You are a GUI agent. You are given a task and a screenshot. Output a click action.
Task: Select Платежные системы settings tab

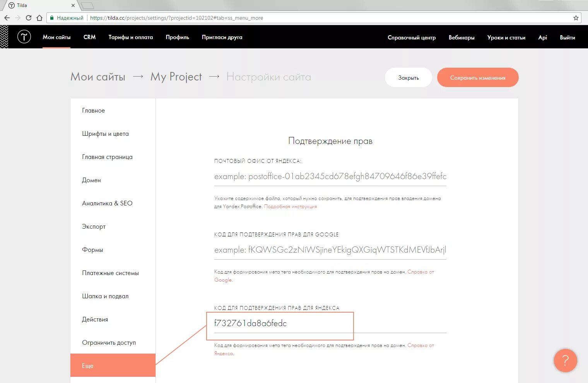coord(113,273)
